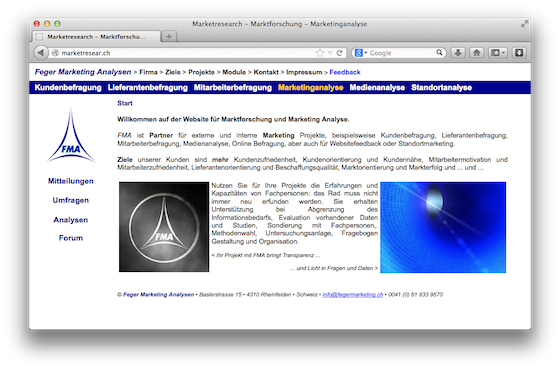The height and width of the screenshot is (370, 560).
Task: Open a new tab with plus button
Action: tap(169, 36)
